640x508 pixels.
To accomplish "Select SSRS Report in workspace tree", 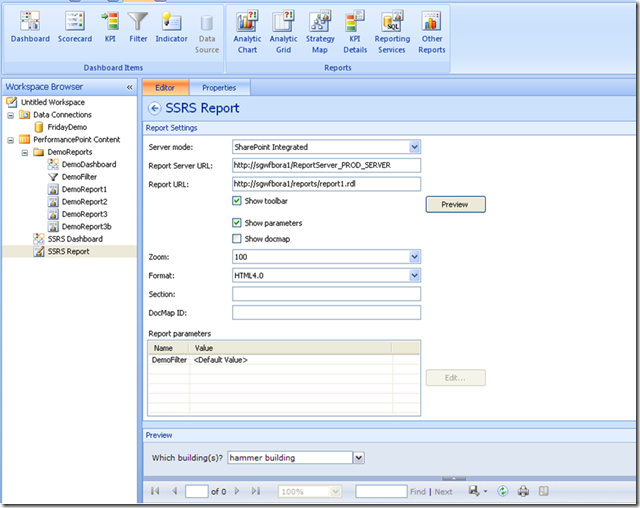I will tap(69, 252).
